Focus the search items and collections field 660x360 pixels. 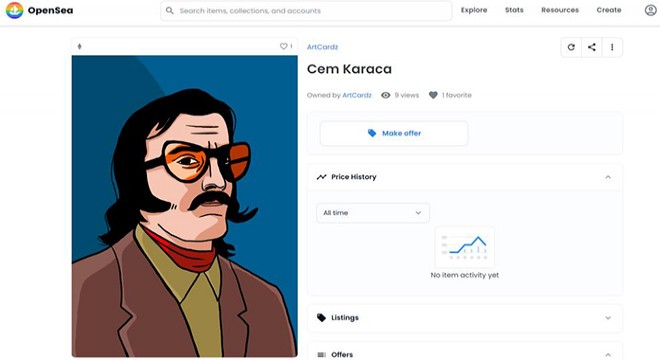[306, 11]
